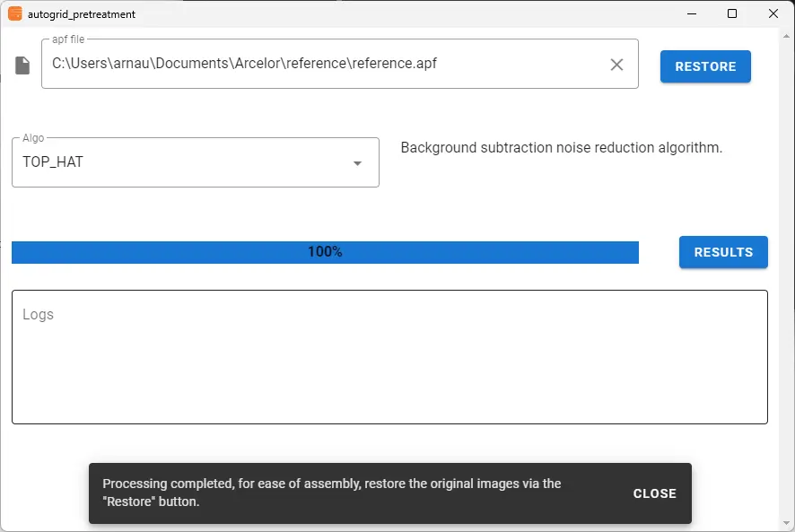This screenshot has height=532, width=795.
Task: Open the TOP_HAT algorithm combo box
Action: point(196,162)
